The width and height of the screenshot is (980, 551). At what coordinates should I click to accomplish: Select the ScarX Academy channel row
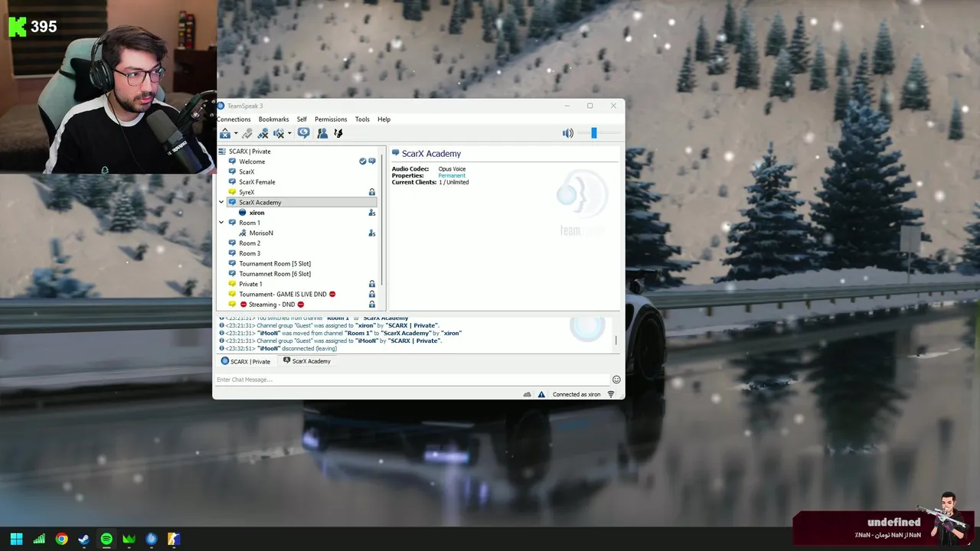[x=302, y=202]
